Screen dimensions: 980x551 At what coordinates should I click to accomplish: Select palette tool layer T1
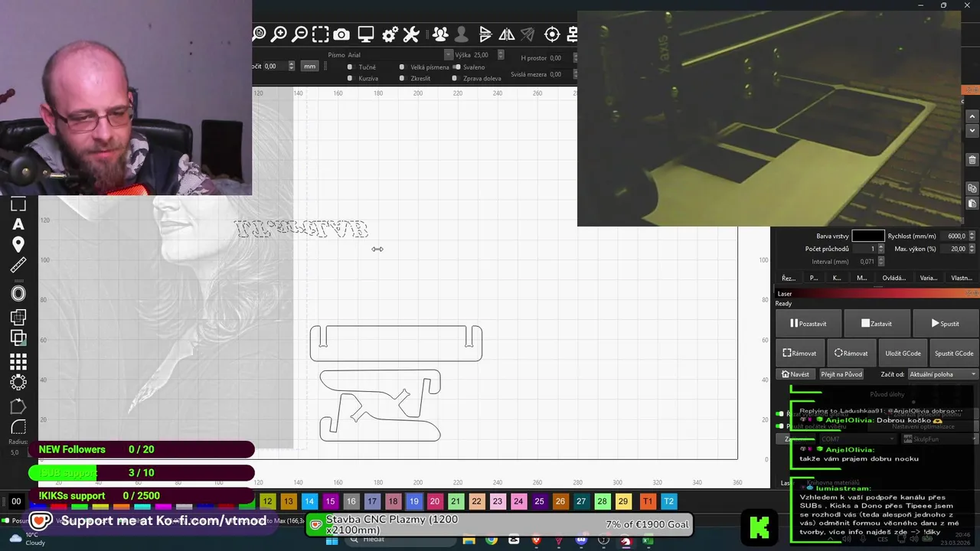648,501
